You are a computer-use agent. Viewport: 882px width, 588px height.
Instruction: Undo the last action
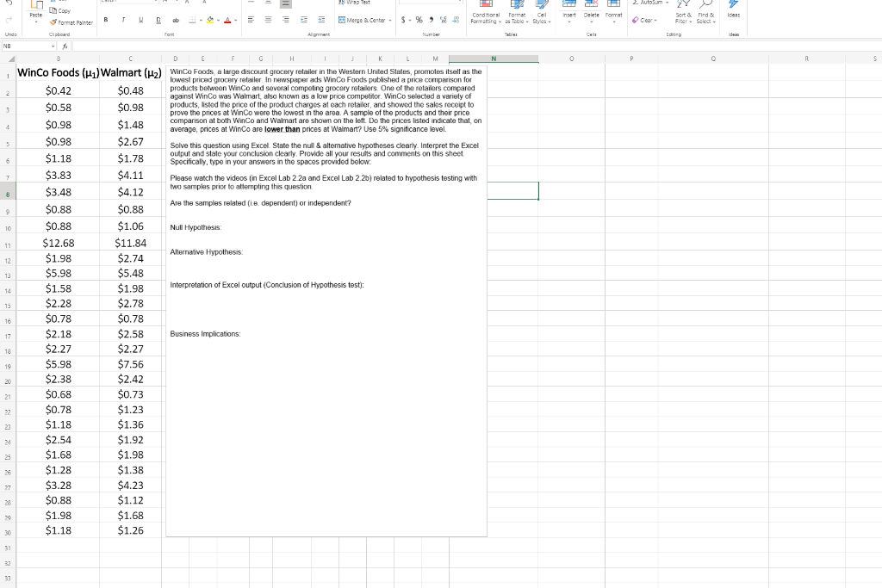[x=9, y=3]
